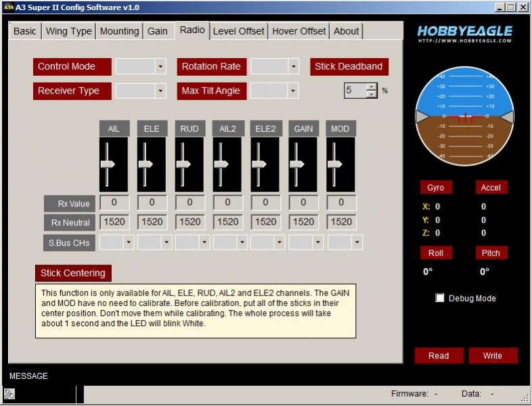Switch to the Wing Type tab

point(68,31)
